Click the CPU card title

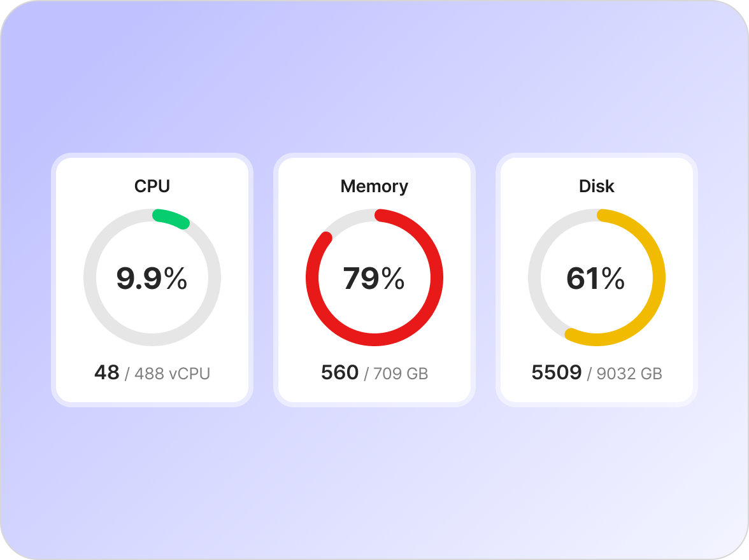coord(152,186)
